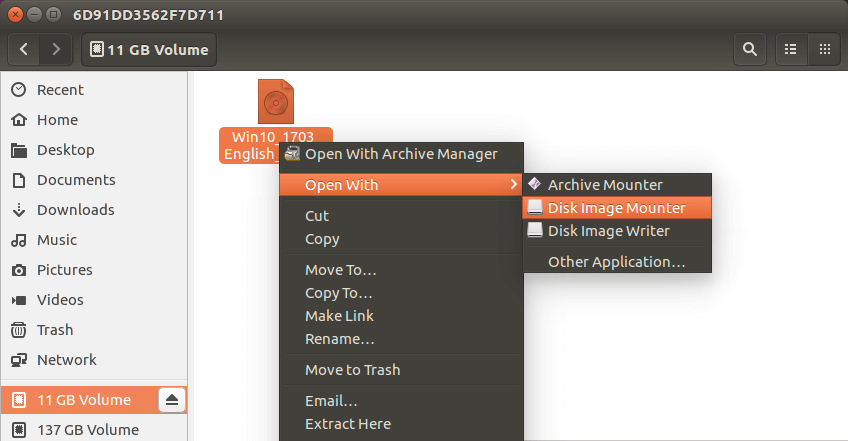Expand the Open With submenu arrow
This screenshot has height=441, width=848.
[513, 185]
